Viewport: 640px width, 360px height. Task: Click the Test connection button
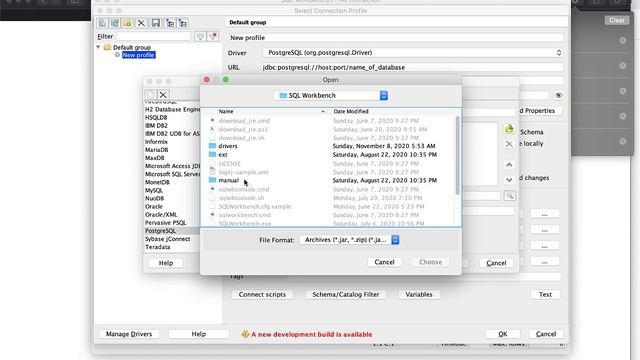[x=545, y=294]
